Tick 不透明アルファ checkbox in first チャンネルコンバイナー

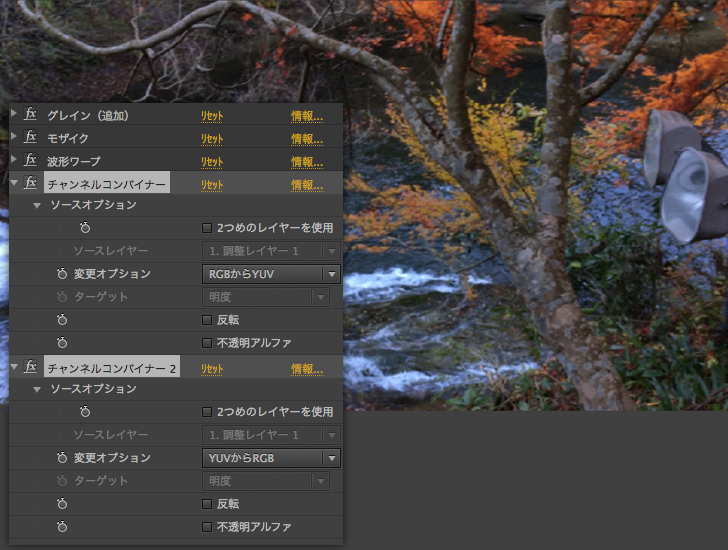coord(208,343)
